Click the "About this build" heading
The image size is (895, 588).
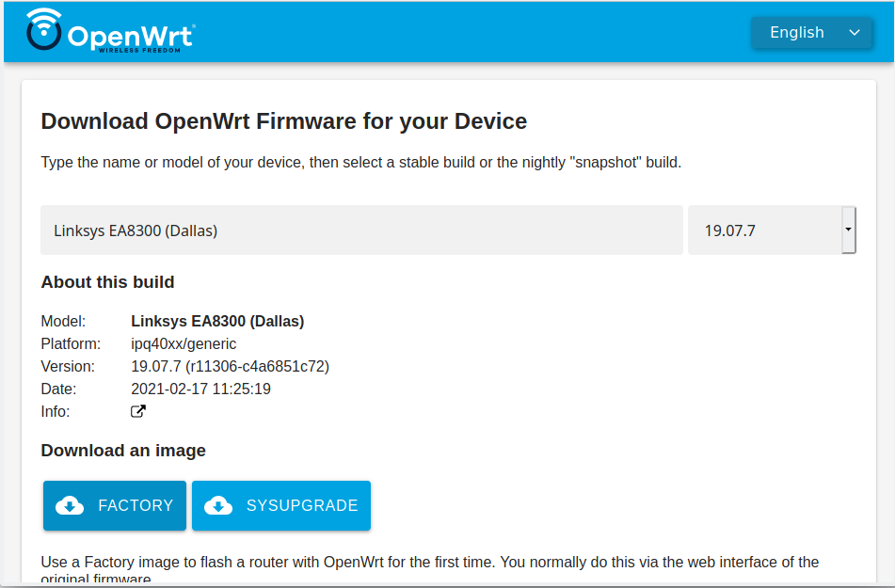pos(107,282)
